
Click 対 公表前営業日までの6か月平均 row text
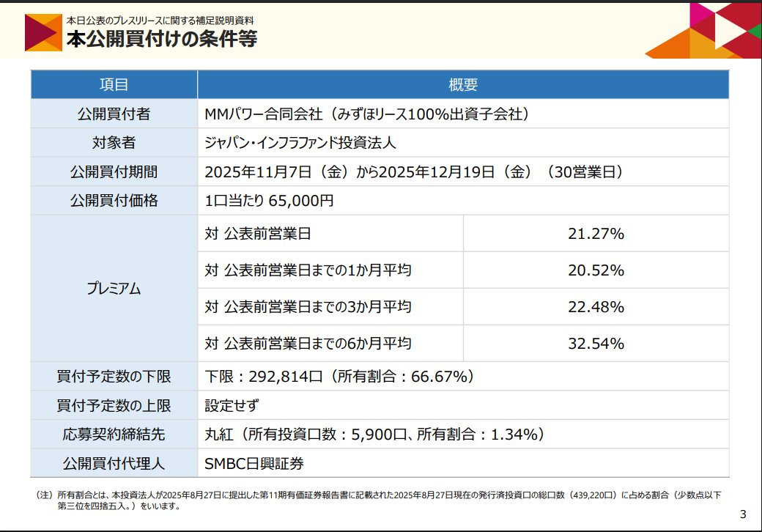[308, 344]
